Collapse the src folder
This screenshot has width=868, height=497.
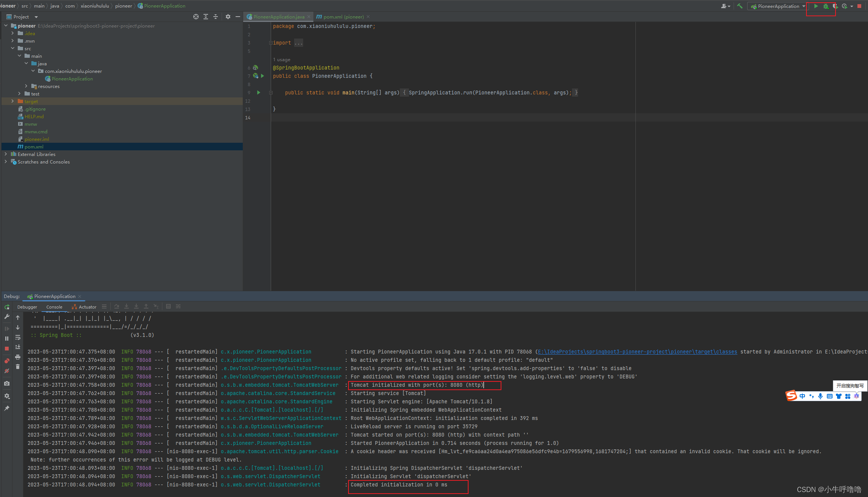[12, 48]
